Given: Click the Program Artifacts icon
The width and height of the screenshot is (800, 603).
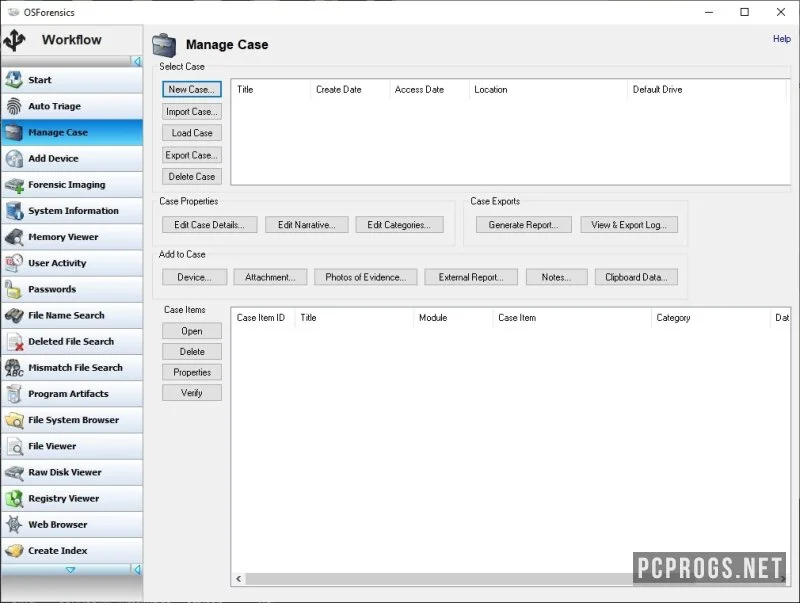Looking at the screenshot, I should point(14,394).
